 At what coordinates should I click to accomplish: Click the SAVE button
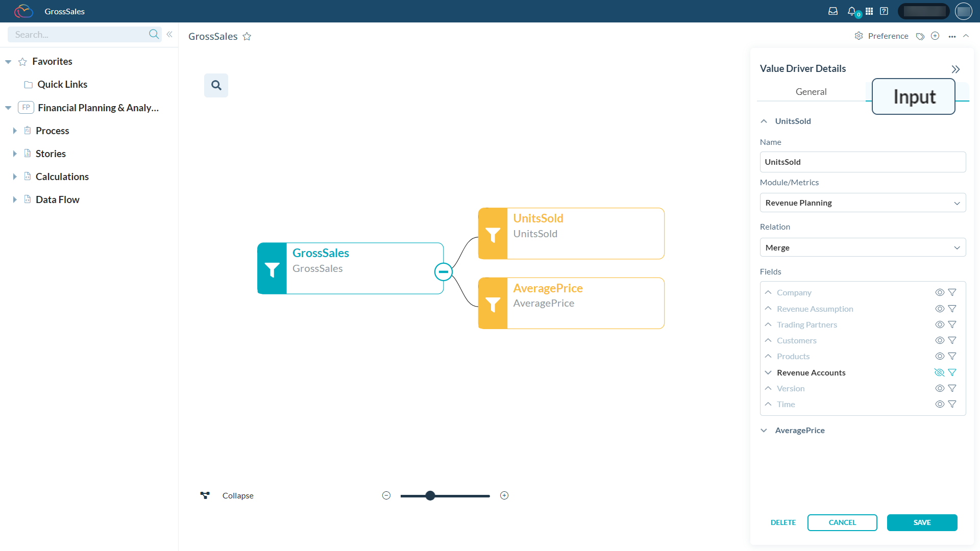pos(922,522)
